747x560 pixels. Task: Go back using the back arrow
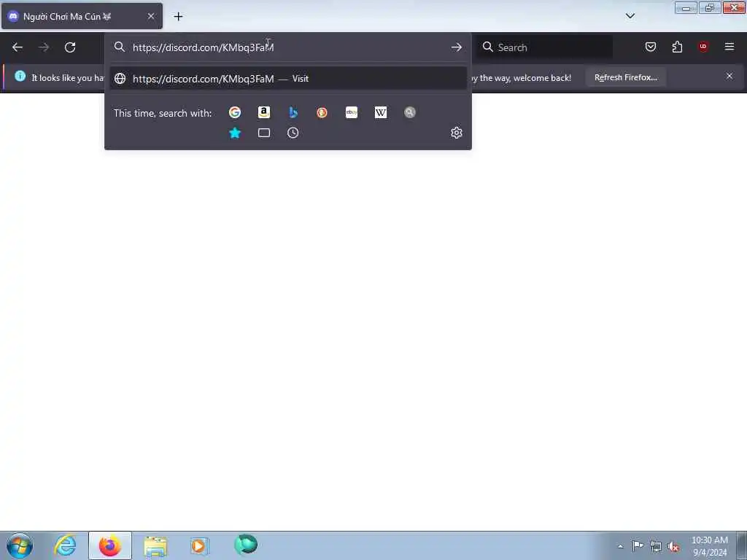coord(18,47)
